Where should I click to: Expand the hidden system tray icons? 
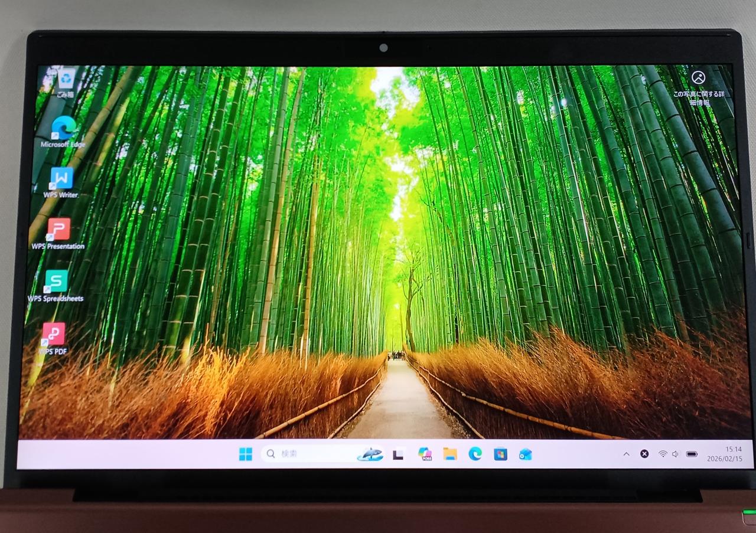[626, 454]
